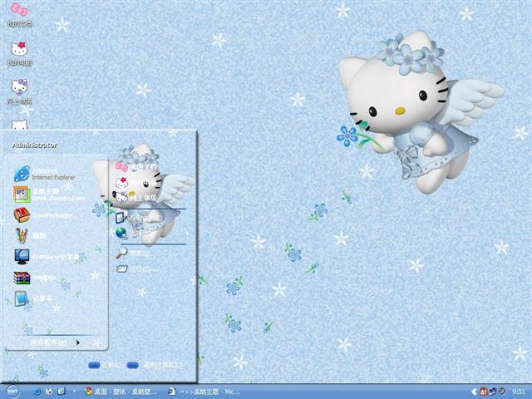Screen dimensions: 532x399
Task: Open Notepad from the Start menu list
Action: point(32,298)
